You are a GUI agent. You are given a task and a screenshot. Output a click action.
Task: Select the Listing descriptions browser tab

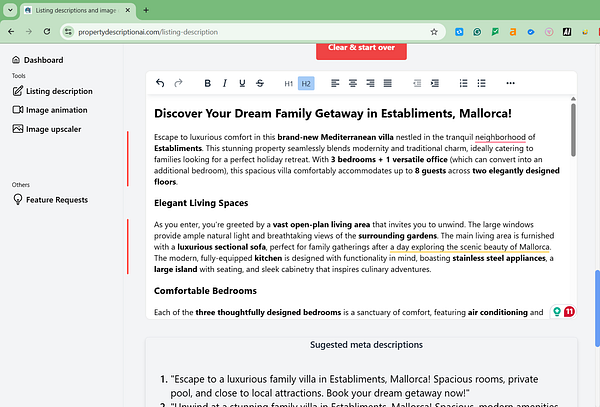pos(76,10)
